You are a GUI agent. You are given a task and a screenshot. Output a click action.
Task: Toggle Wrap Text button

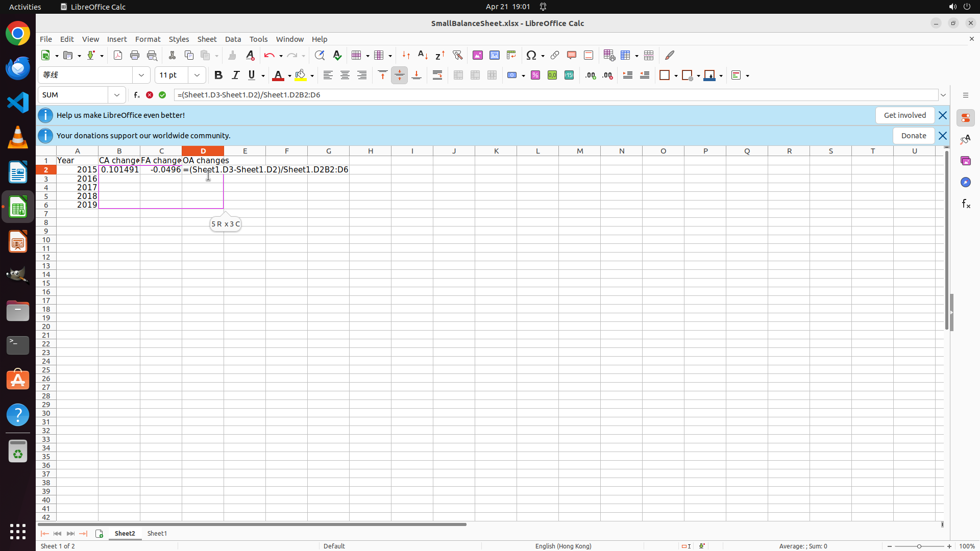[437, 76]
